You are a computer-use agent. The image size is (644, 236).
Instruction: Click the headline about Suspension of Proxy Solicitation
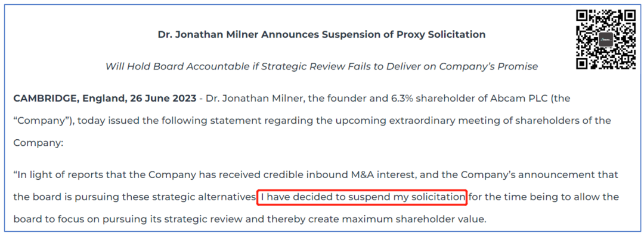[321, 35]
